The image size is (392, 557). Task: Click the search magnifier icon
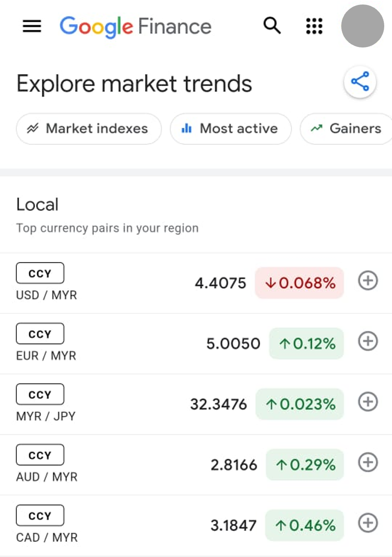point(272,25)
